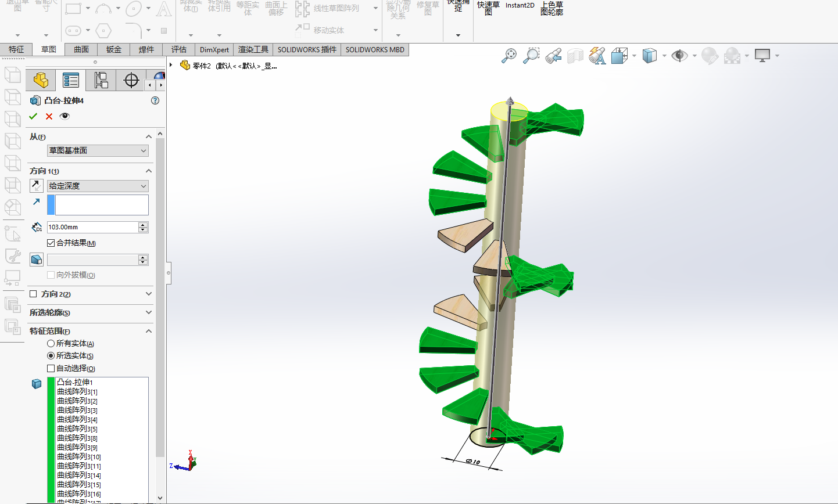Screen dimensions: 838x504
Task: Click the solid bodies cube icon beside list
Action: [37, 384]
